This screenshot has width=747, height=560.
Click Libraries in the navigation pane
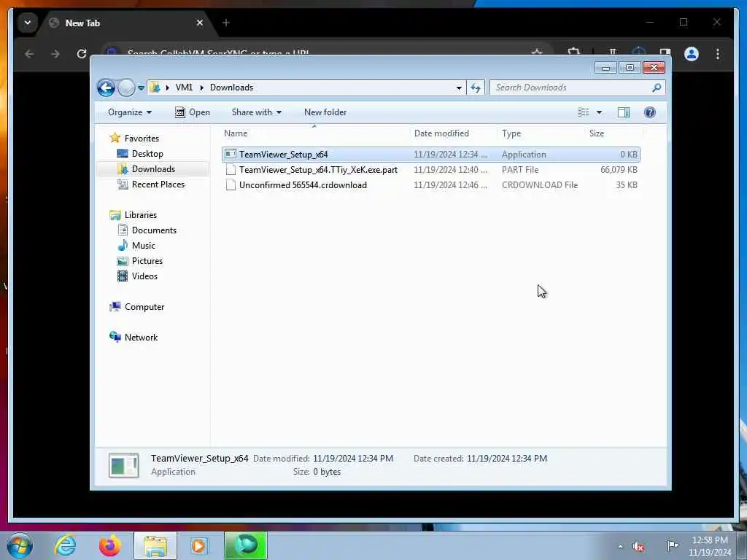141,215
